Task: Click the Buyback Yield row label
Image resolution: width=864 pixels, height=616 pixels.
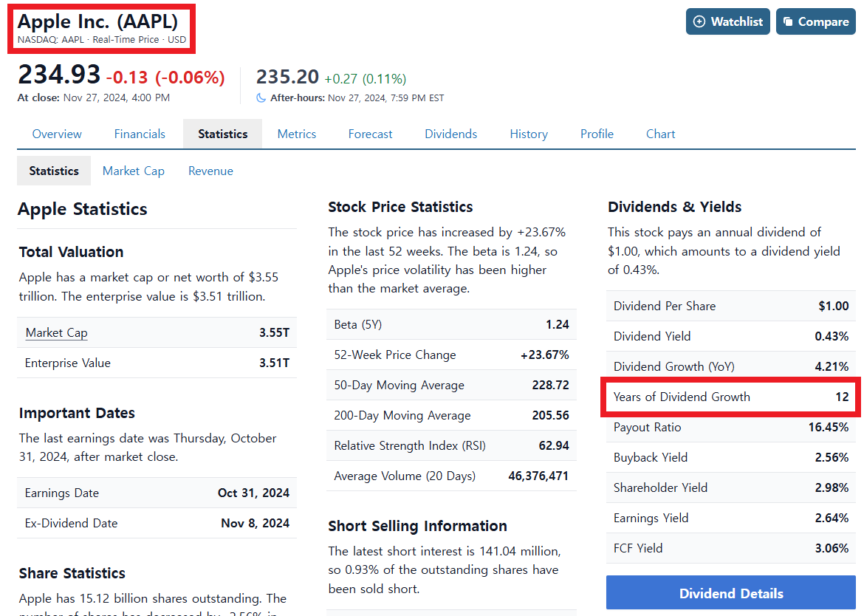Action: [x=650, y=458]
